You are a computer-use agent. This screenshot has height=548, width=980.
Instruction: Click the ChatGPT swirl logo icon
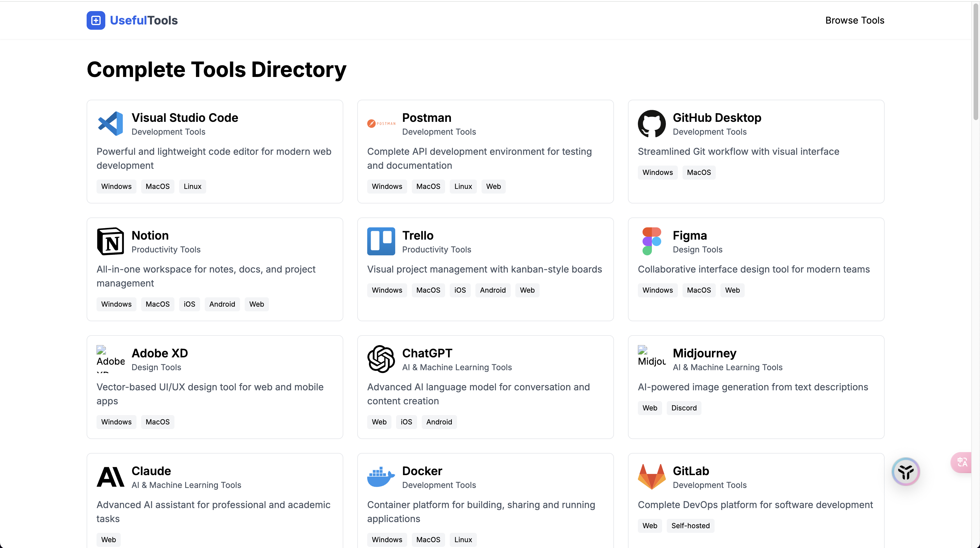(381, 359)
